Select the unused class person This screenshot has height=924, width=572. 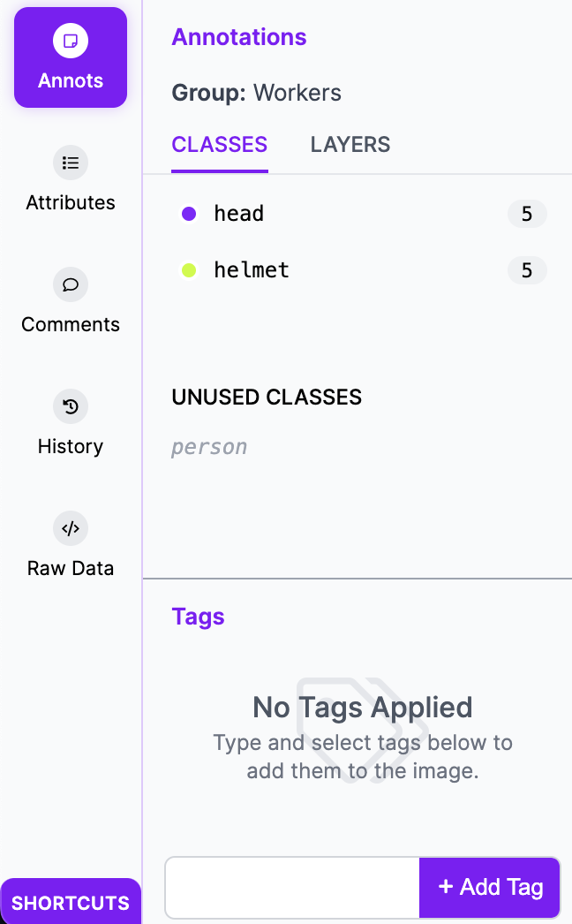209,446
